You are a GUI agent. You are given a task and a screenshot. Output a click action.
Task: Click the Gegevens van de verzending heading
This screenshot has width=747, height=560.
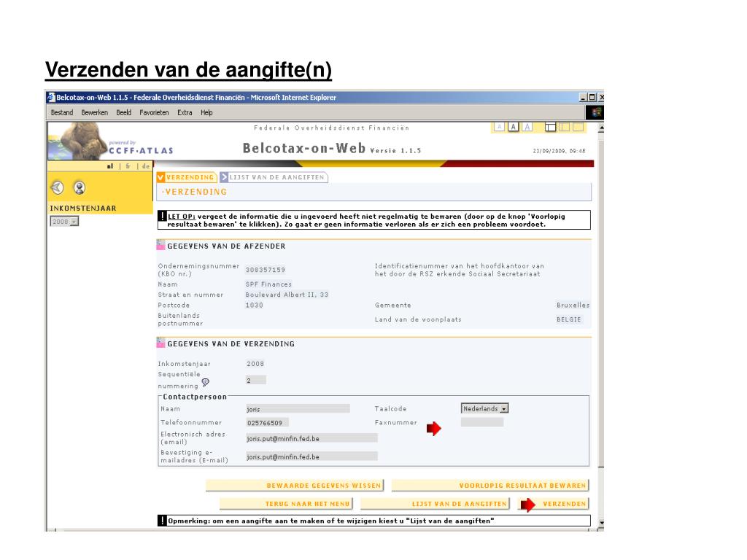pyautogui.click(x=231, y=343)
